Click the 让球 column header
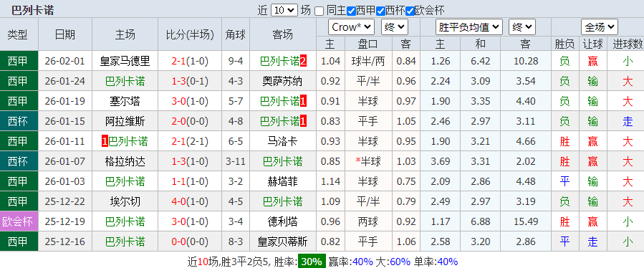 [x=592, y=44]
